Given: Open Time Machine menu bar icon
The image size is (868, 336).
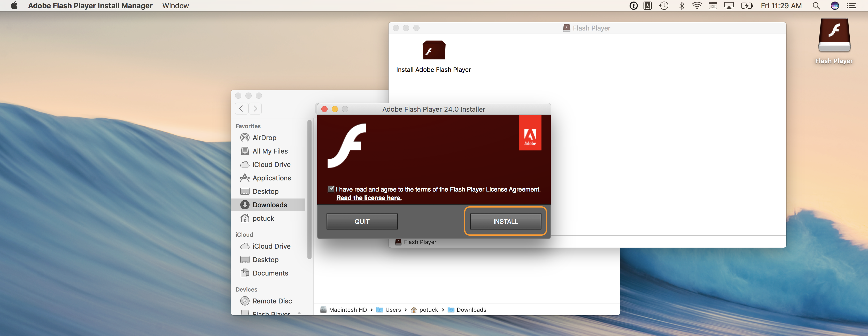Looking at the screenshot, I should point(663,6).
